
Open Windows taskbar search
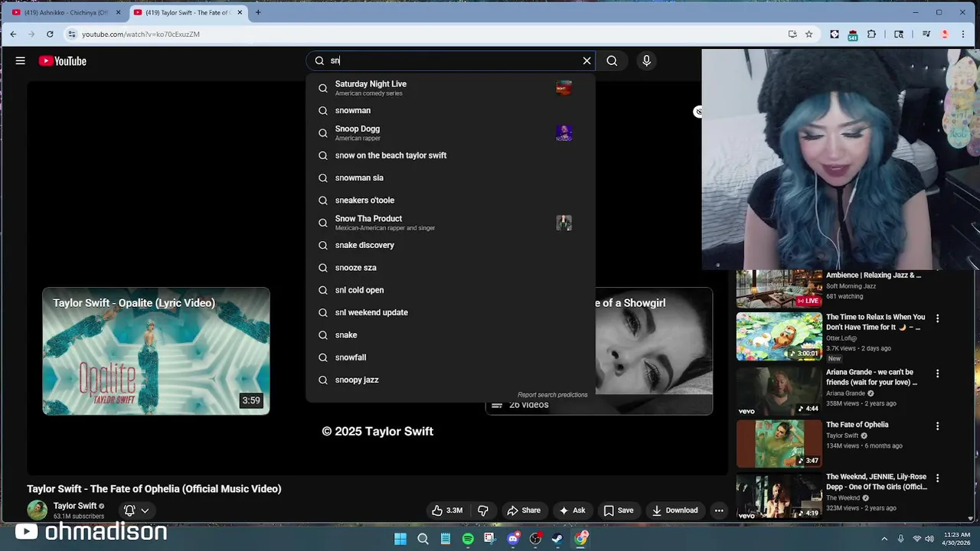tap(423, 539)
